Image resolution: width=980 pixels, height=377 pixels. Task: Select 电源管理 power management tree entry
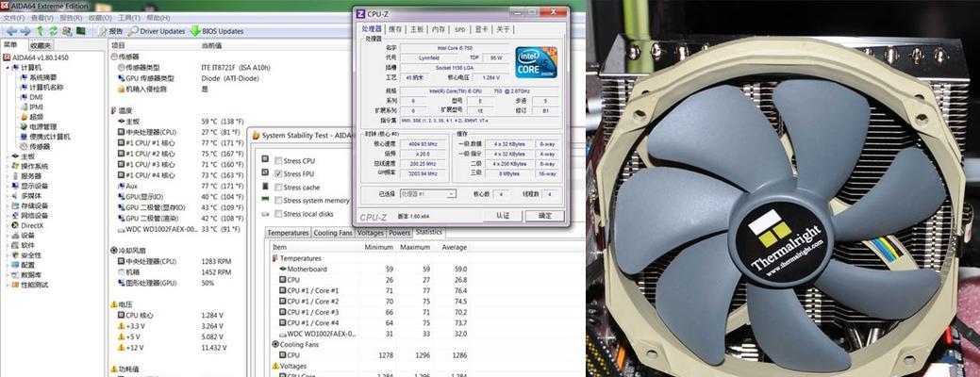pos(38,126)
